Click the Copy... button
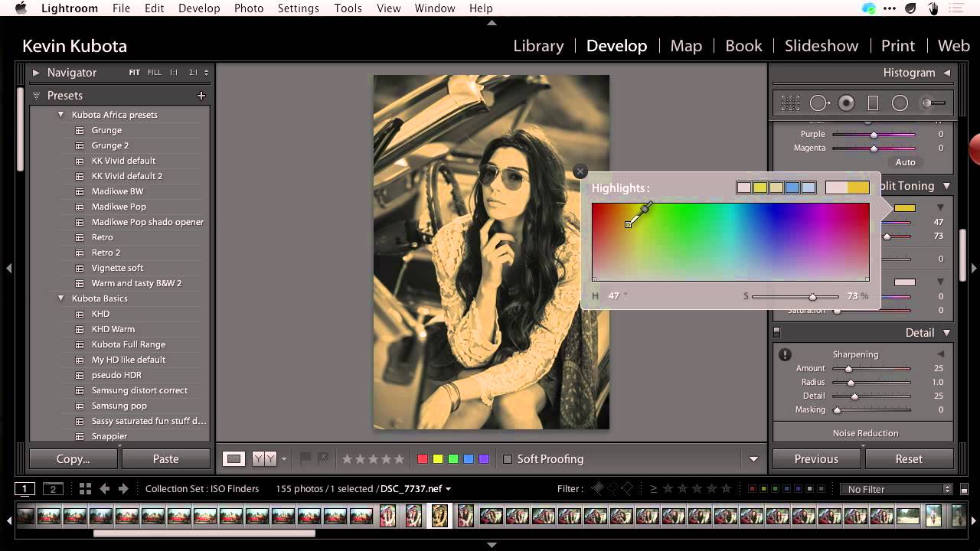This screenshot has height=551, width=980. (73, 459)
